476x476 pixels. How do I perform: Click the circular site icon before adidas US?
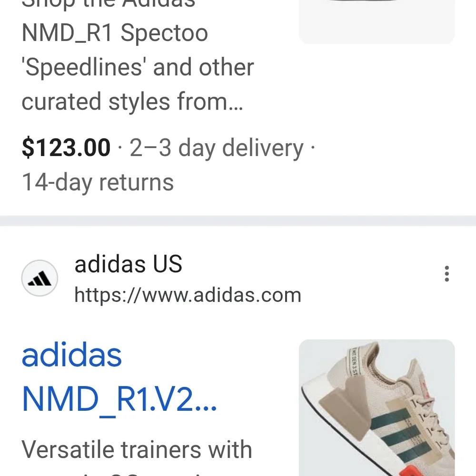pos(40,278)
